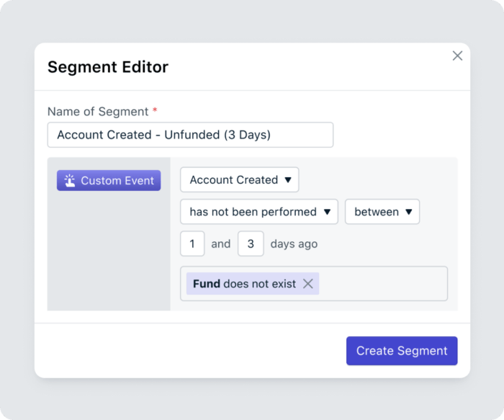Click the days ago text label
The height and width of the screenshot is (420, 504).
point(294,243)
